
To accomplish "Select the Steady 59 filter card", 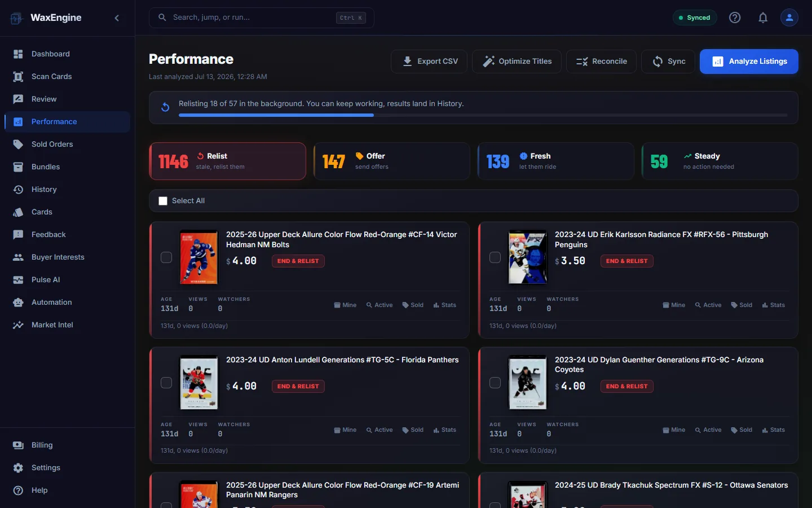I will click(720, 161).
